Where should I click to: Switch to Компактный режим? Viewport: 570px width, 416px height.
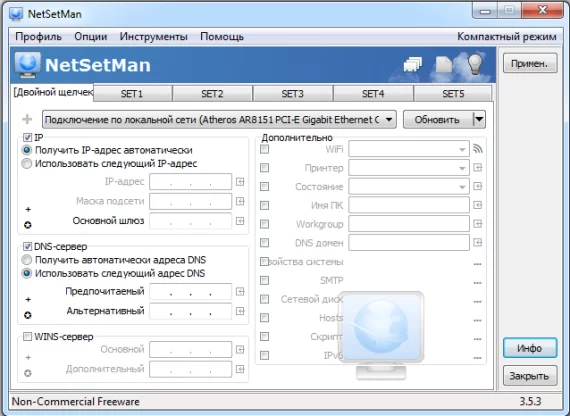pos(506,37)
